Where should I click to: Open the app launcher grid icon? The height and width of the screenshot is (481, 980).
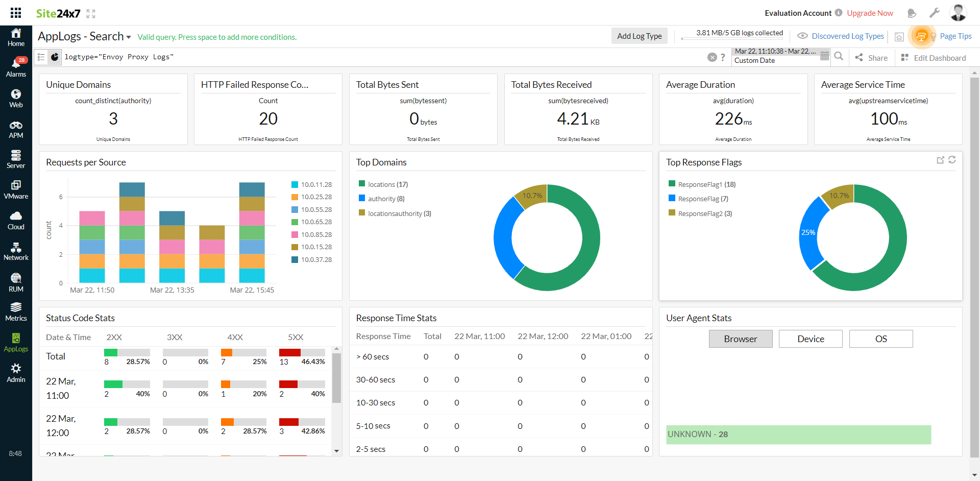[16, 13]
